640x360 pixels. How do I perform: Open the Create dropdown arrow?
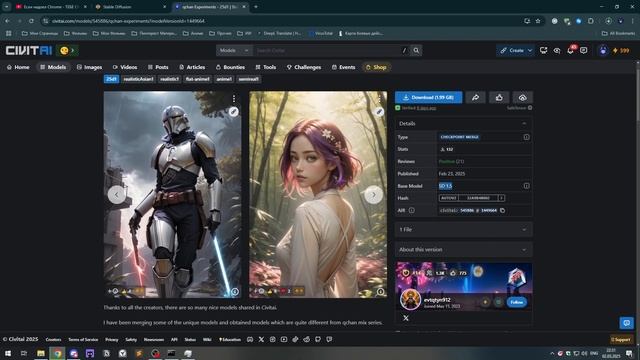(530, 51)
